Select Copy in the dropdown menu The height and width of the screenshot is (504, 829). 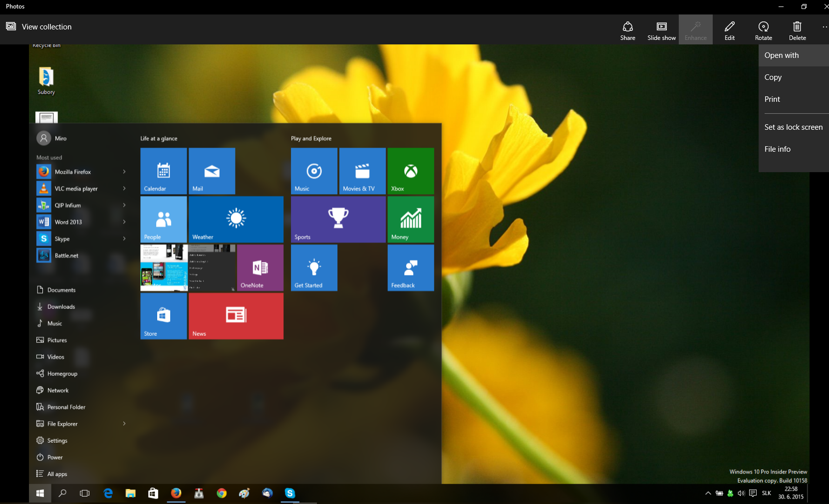794,77
